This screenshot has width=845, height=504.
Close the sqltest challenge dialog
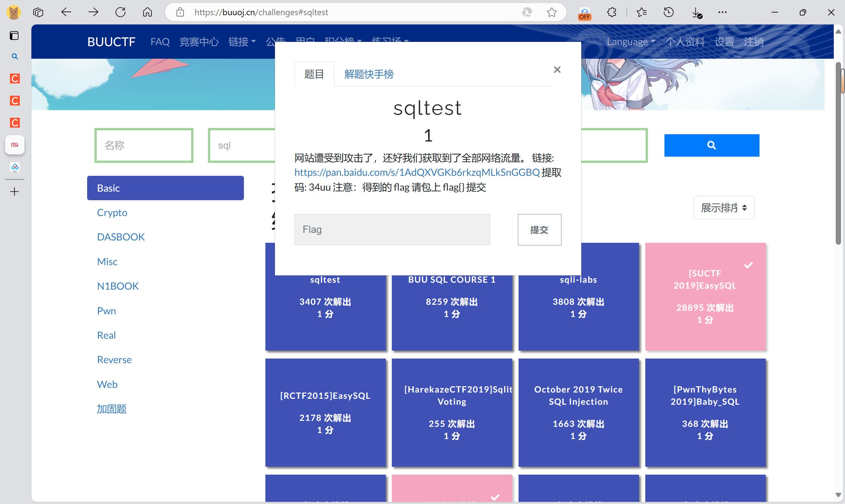pos(557,70)
